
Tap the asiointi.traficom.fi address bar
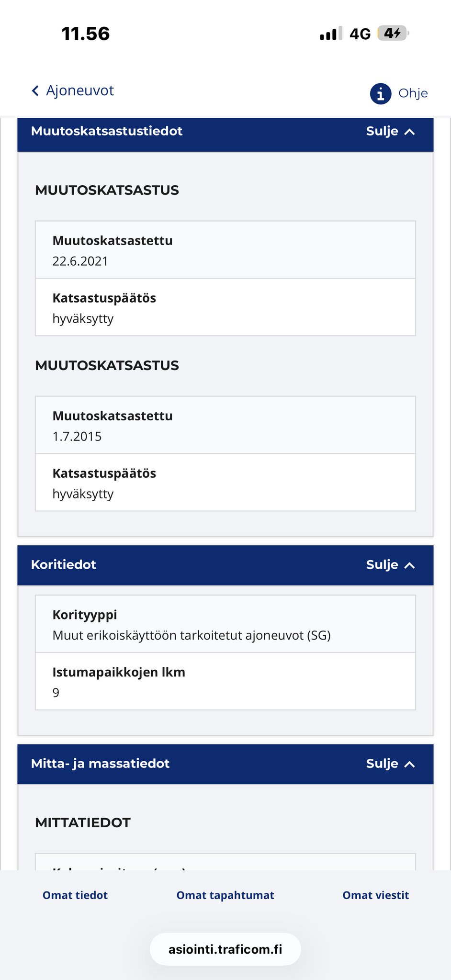click(x=225, y=949)
